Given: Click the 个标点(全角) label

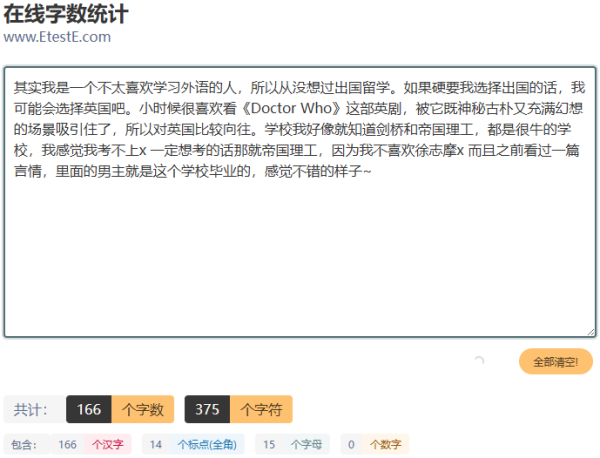Looking at the screenshot, I should pyautogui.click(x=207, y=444).
